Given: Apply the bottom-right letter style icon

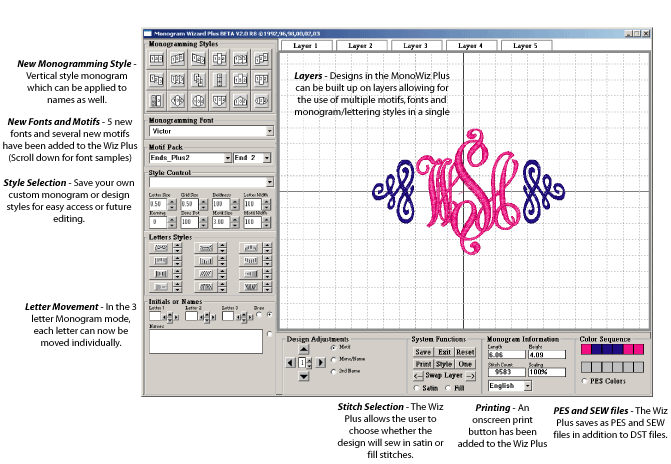Looking at the screenshot, I should pos(250,287).
